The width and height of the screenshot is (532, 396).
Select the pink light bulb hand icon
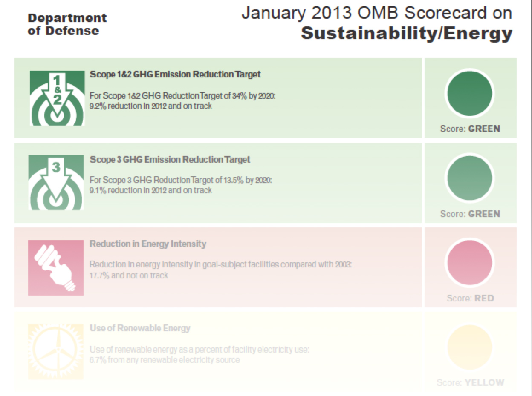pos(56,268)
